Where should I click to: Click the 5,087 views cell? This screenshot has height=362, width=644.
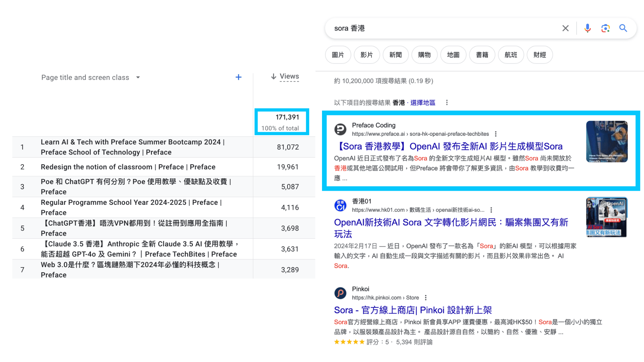coord(290,187)
